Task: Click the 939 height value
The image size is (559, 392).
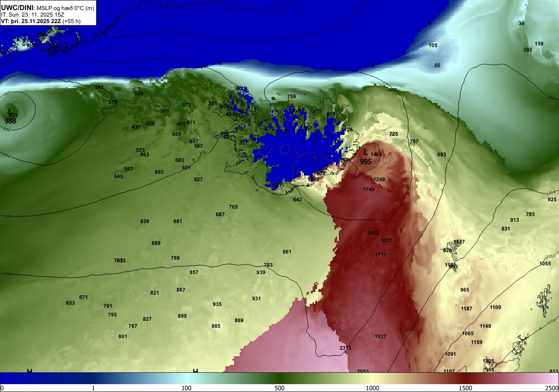Action: (x=261, y=272)
